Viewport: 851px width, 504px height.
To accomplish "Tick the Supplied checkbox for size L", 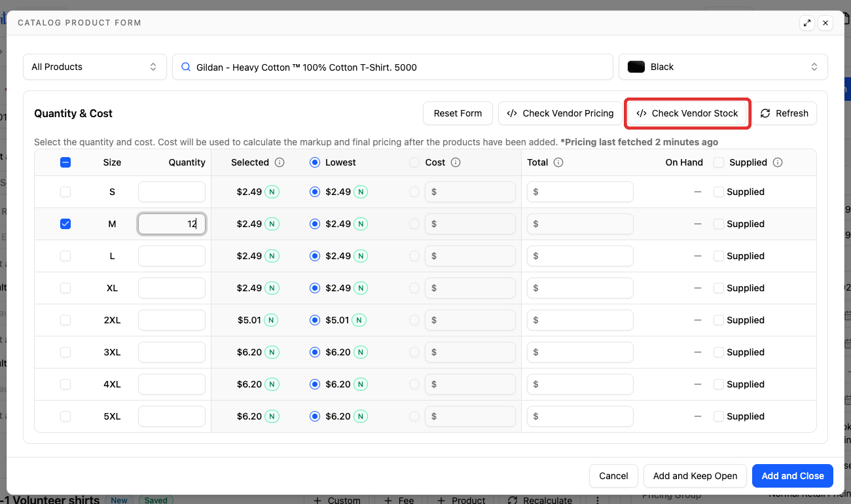I will 719,256.
